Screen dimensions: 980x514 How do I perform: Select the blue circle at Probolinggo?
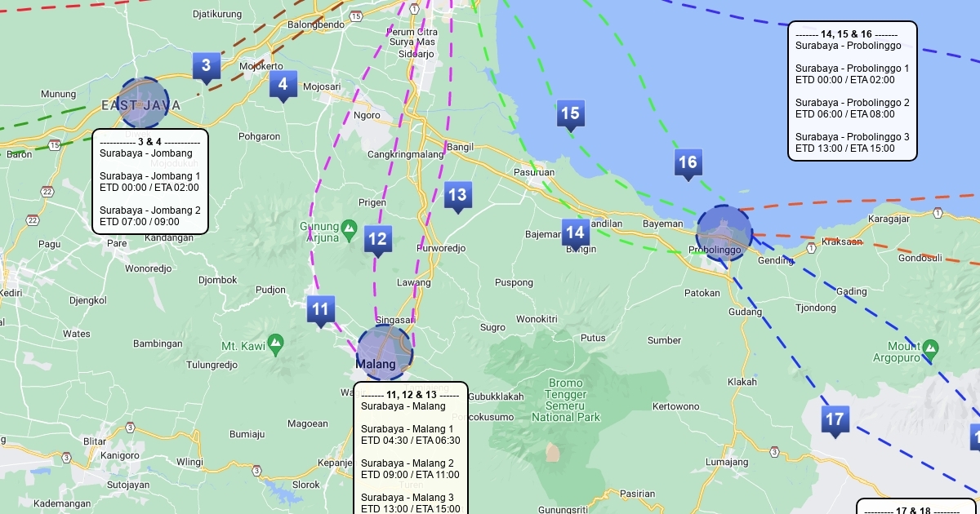pos(724,233)
